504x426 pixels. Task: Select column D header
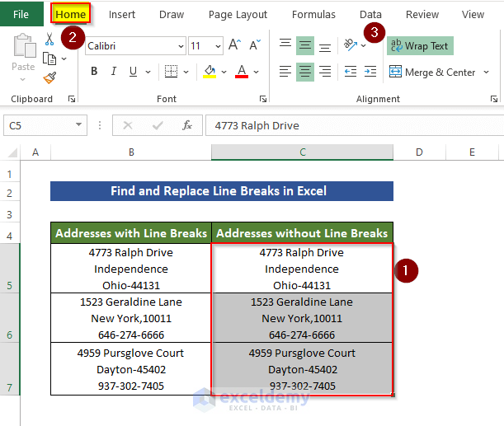point(420,152)
